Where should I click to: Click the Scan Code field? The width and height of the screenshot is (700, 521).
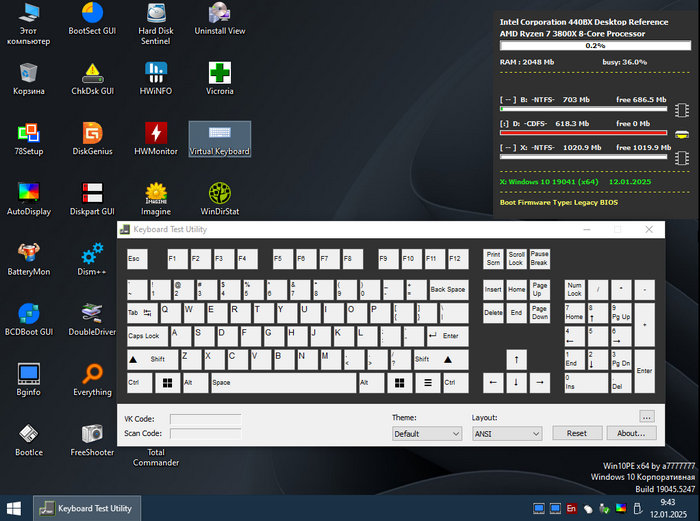[x=205, y=433]
